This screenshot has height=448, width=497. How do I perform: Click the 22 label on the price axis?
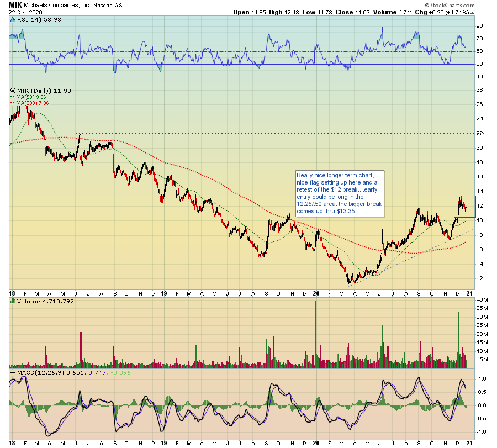pyautogui.click(x=479, y=134)
